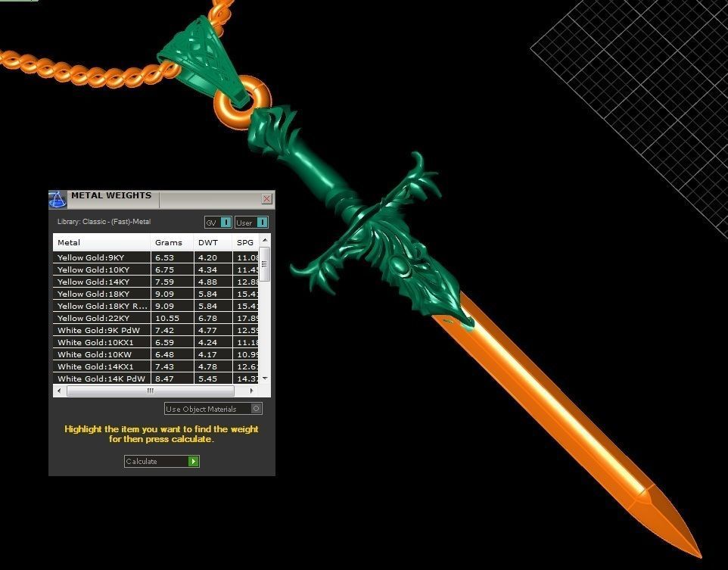Click the 4.34 DWT cell

coord(213,269)
